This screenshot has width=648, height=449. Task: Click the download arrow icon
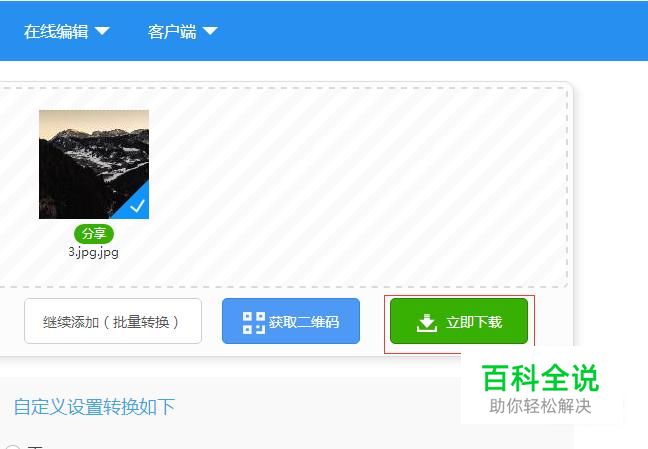point(427,323)
